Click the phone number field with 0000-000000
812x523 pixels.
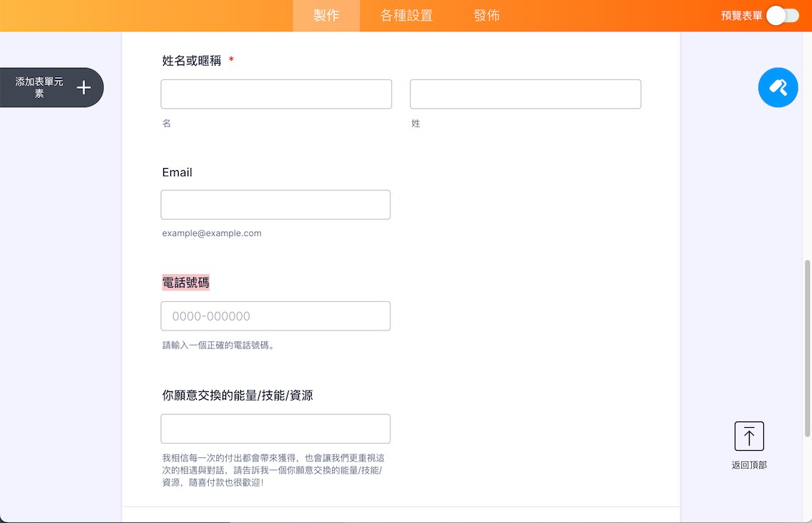275,316
